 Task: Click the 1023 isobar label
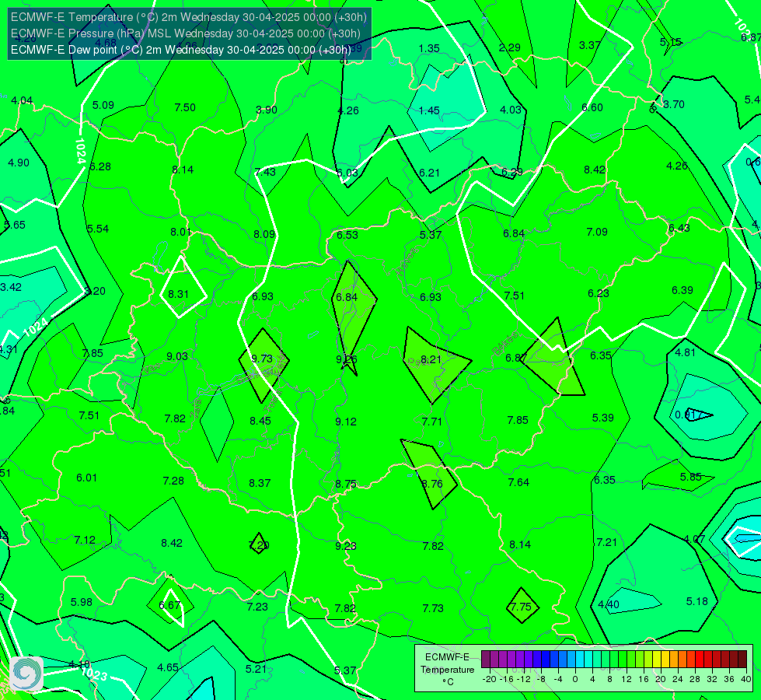click(x=94, y=675)
